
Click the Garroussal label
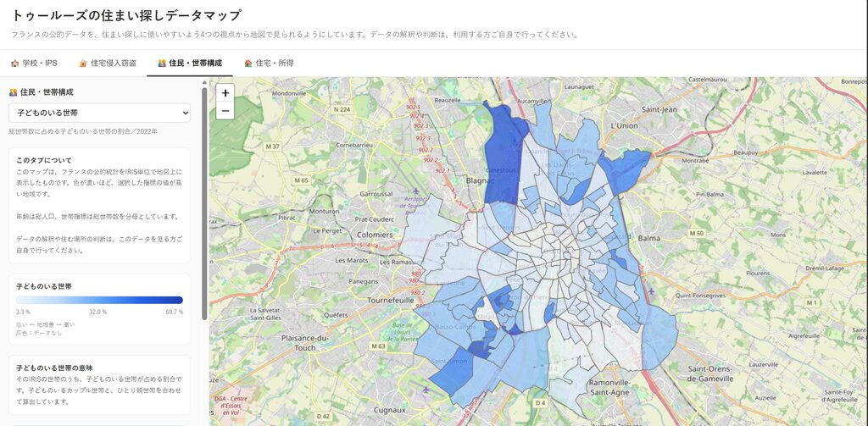[376, 194]
